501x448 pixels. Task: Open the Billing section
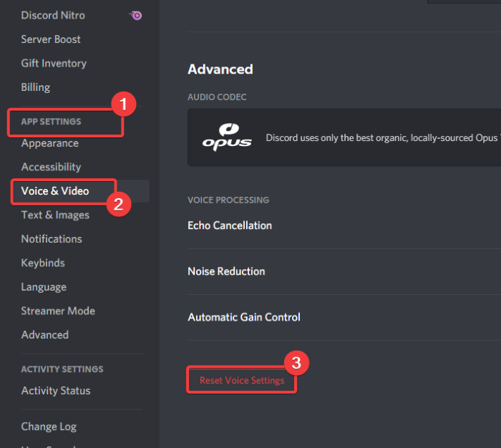pos(36,87)
